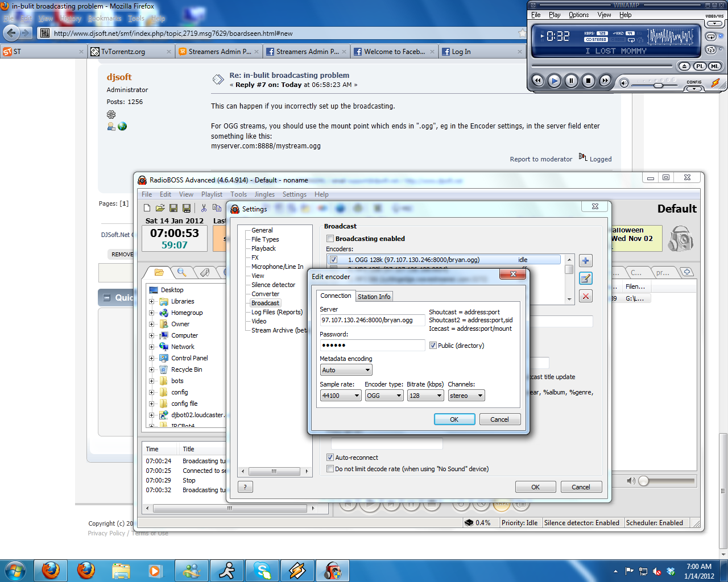Click Firefox URL address bar

[284, 34]
